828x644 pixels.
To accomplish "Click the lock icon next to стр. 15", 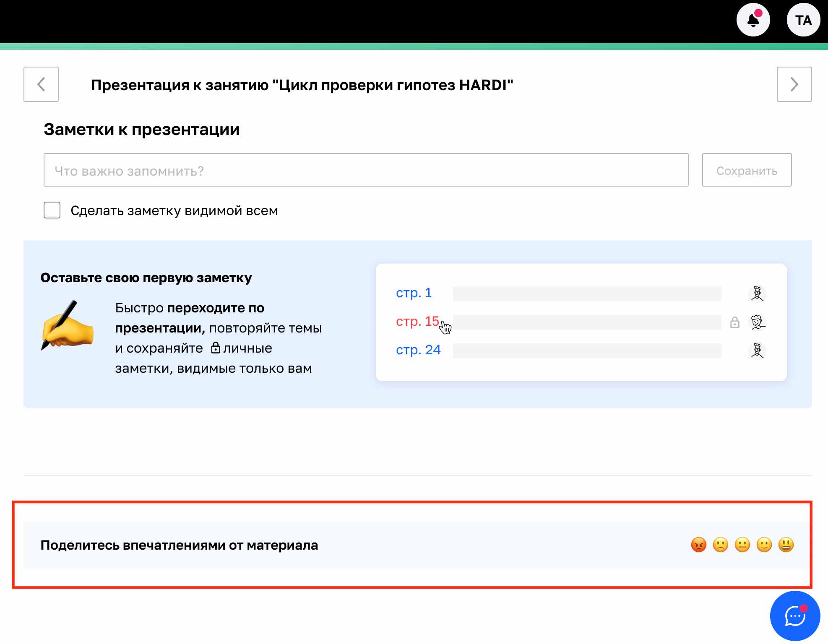I will pos(735,323).
